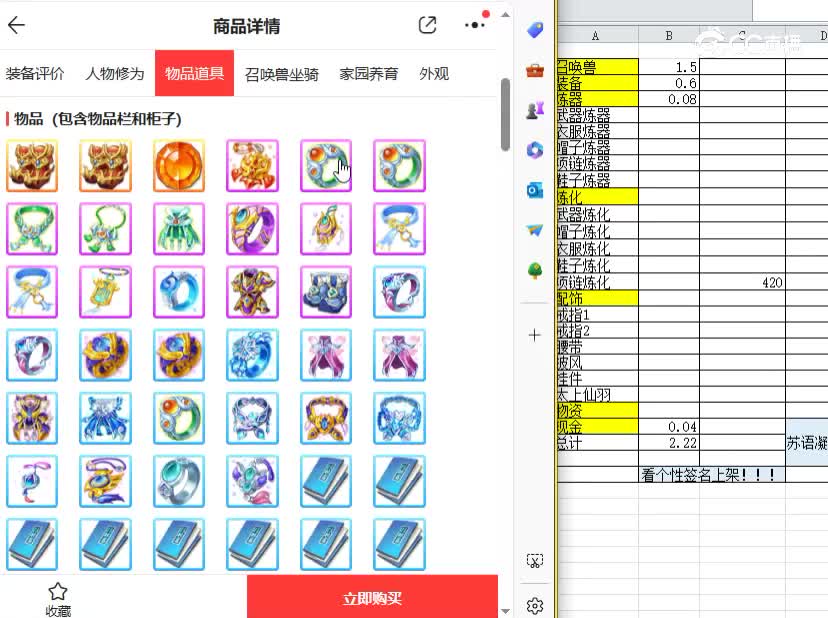The image size is (828, 618).
Task: Click the 戒指1 cell
Action: coord(598,315)
